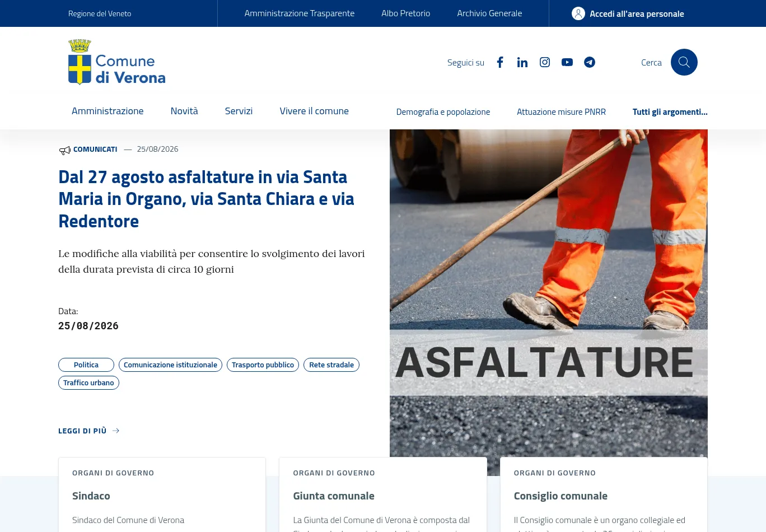Click the magnifying glass search button
Viewport: 766px width, 532px height.
coord(684,62)
